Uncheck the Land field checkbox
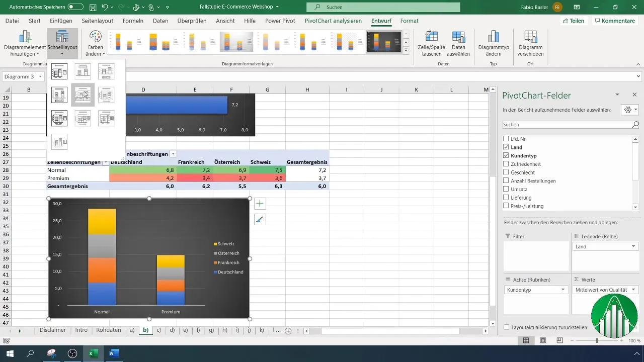This screenshot has width=644, height=362. (506, 147)
